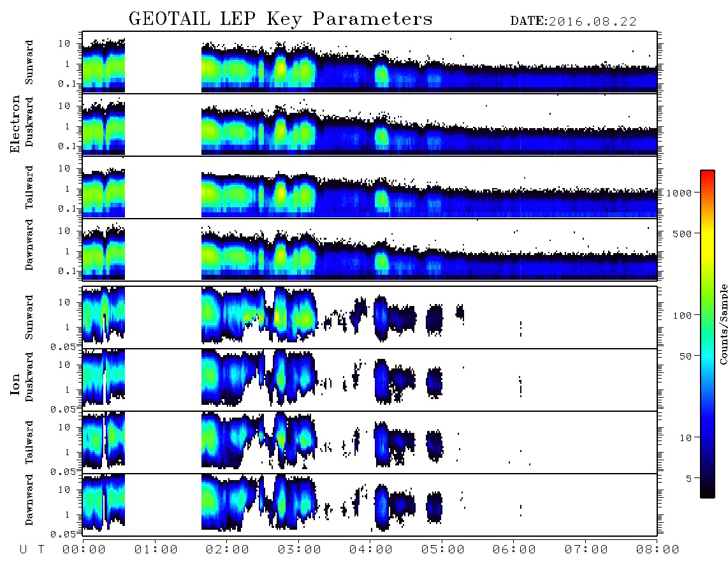Click the "10" tick of Ion Dawnward panel
The image size is (728, 561).
tap(64, 490)
